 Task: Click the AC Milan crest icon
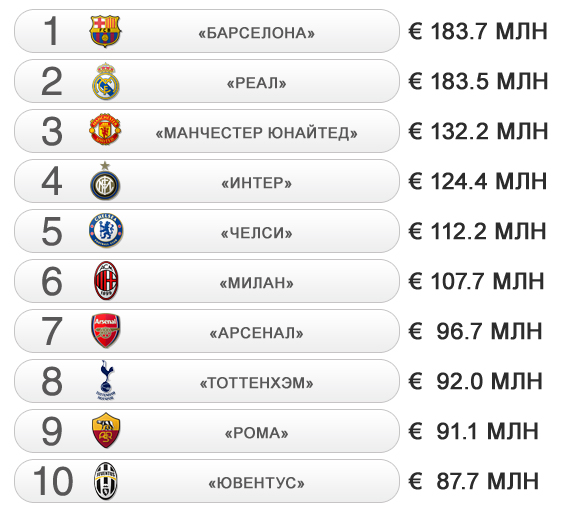pos(106,280)
